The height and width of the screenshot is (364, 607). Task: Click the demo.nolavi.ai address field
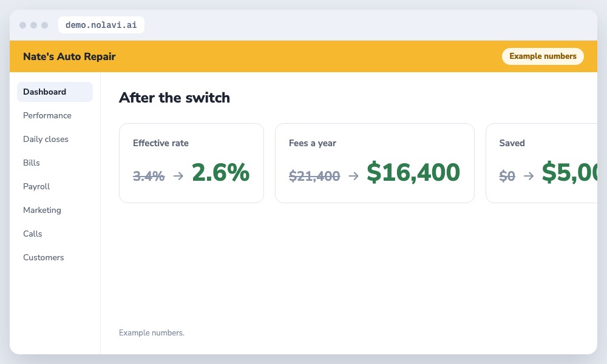tap(101, 25)
